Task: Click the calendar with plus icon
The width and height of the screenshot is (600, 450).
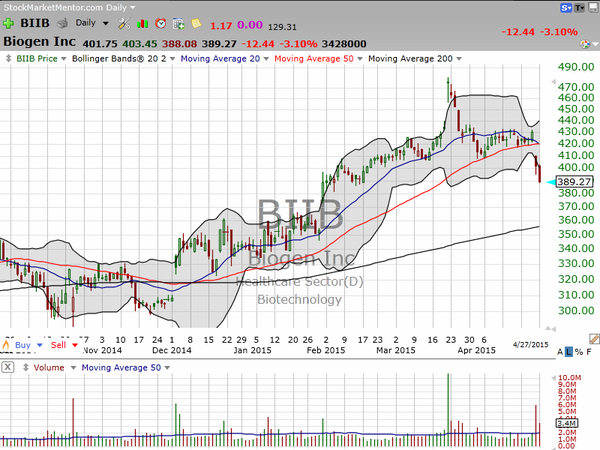Action: click(x=178, y=24)
